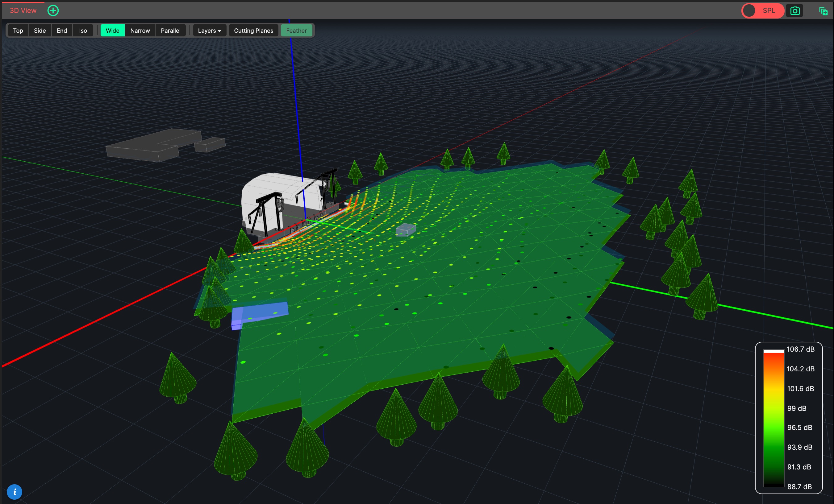Click the add-window icon at top right

(823, 11)
